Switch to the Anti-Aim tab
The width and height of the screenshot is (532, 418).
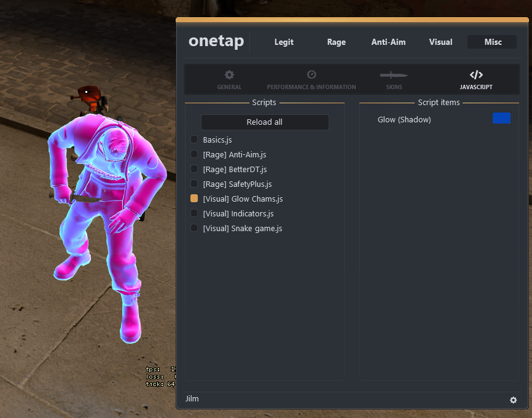point(388,42)
